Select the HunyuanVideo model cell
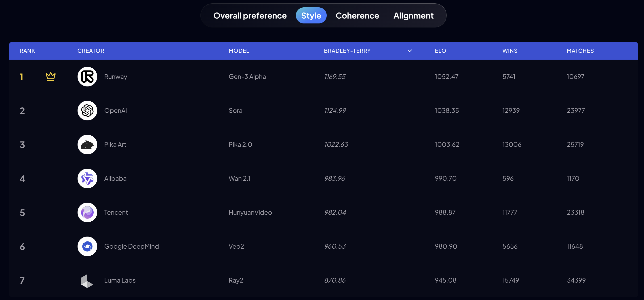This screenshot has height=300, width=644. coord(250,212)
